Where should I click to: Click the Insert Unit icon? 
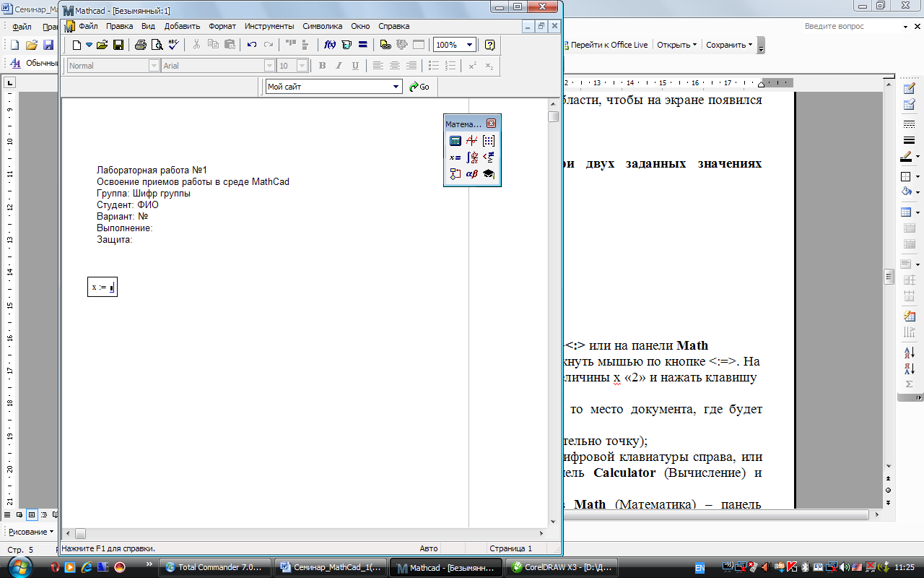tap(346, 45)
